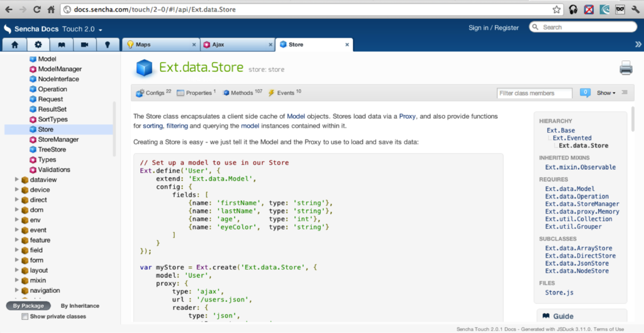Expand the navigation package folder
This screenshot has height=333, width=644.
coord(17,290)
